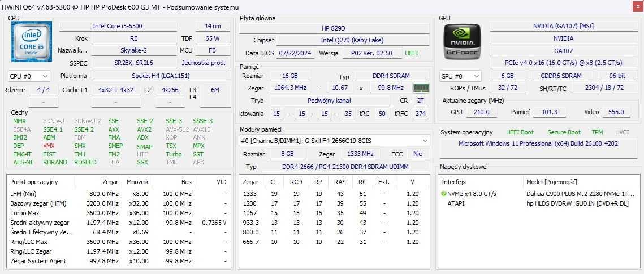Click the Skylake-S codename field
This screenshot has width=644, height=274.
point(133,50)
